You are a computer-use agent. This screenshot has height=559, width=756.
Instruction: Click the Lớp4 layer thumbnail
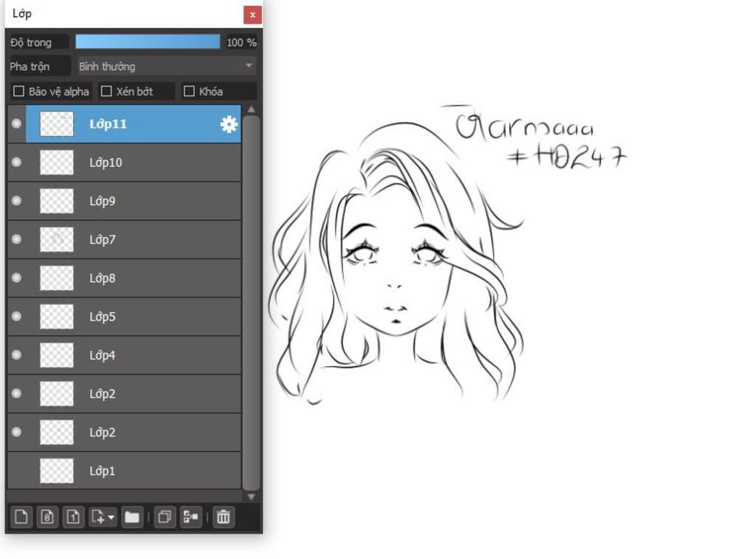[x=56, y=355]
